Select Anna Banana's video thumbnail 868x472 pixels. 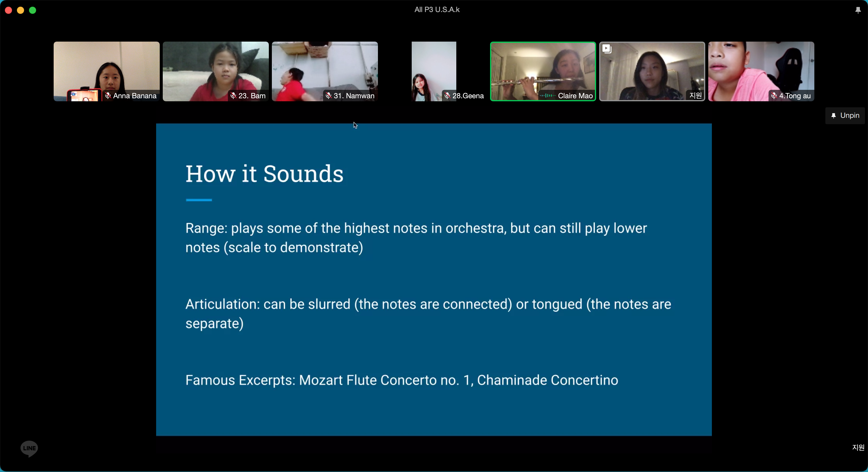[106, 71]
